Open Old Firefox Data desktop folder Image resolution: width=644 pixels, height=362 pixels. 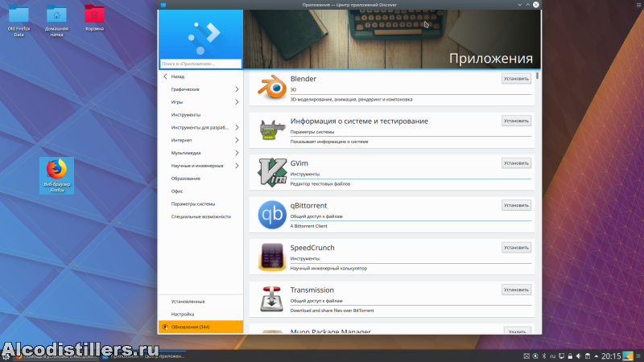coord(19,21)
